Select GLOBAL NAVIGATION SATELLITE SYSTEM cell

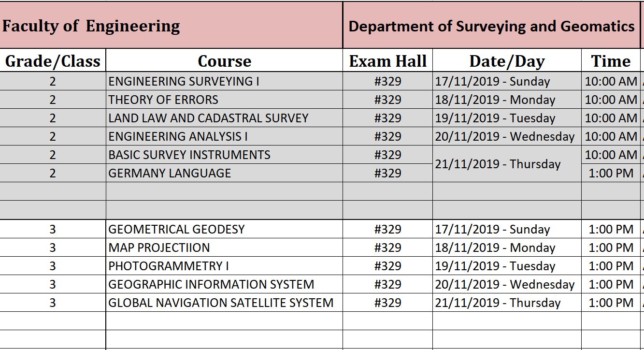221,303
